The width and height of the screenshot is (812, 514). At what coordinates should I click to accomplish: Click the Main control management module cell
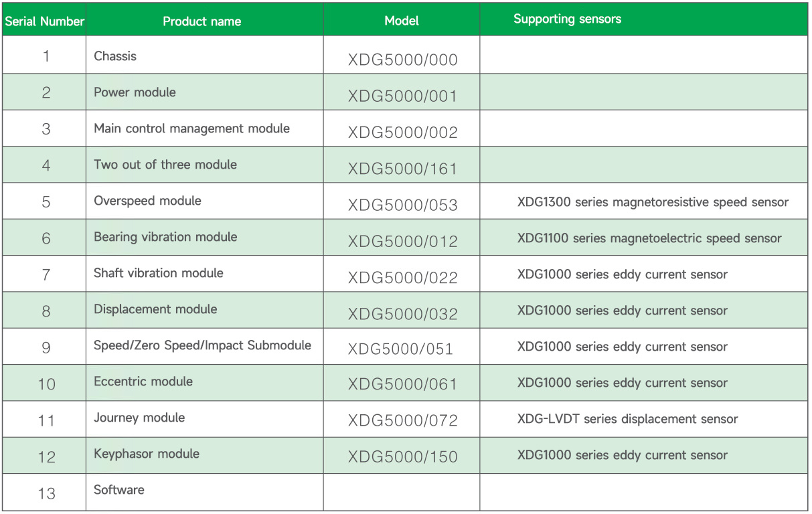coord(205,128)
